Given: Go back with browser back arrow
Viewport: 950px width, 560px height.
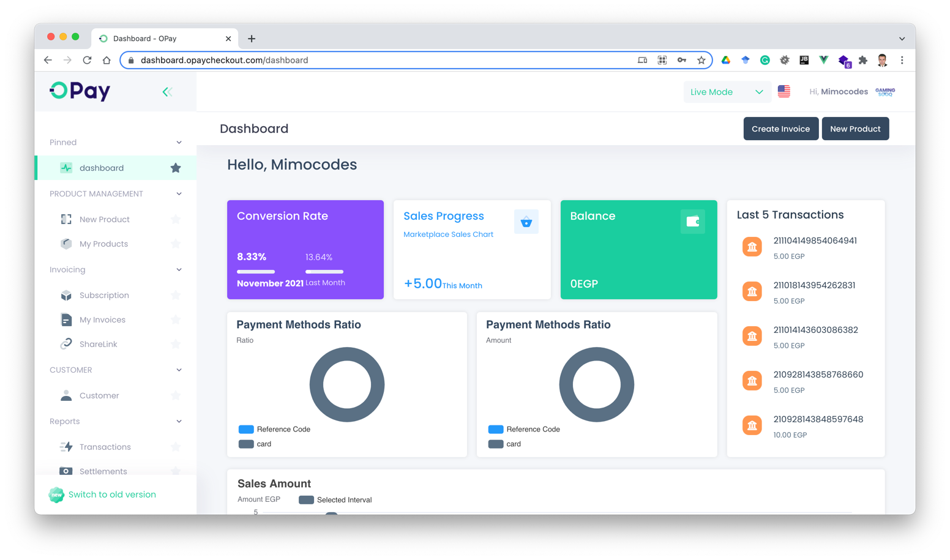Looking at the screenshot, I should [x=48, y=60].
